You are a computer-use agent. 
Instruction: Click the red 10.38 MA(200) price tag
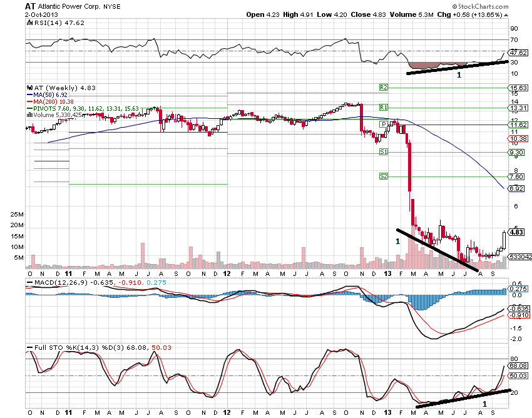coord(518,138)
